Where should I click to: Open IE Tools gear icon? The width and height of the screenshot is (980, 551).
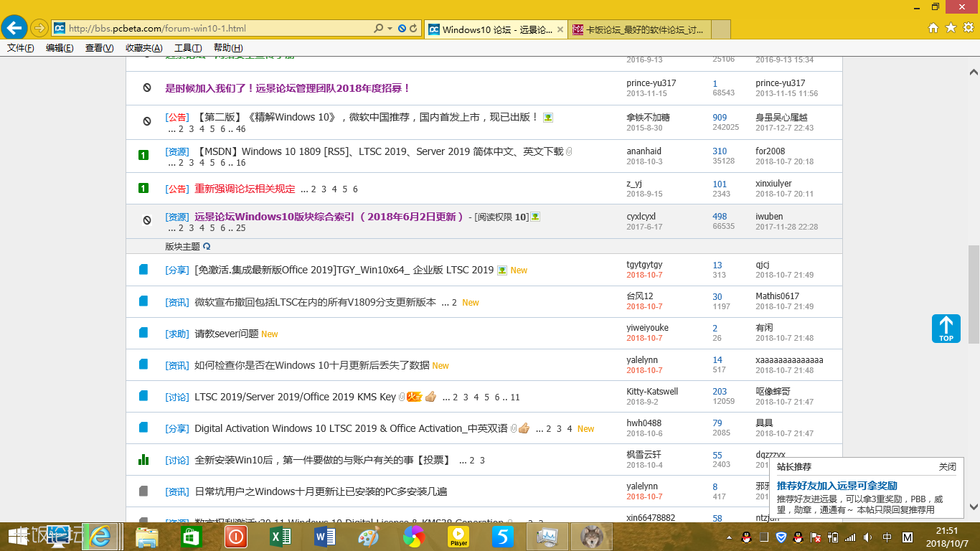tap(968, 28)
